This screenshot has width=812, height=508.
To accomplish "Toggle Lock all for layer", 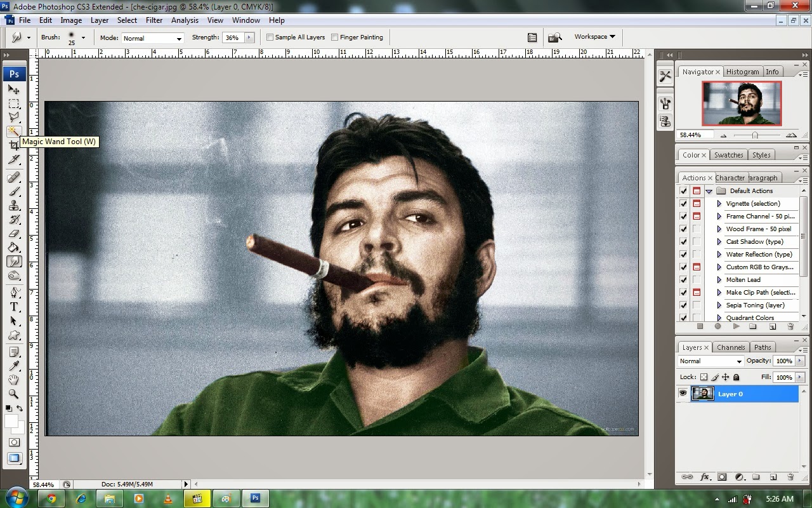I will 737,377.
